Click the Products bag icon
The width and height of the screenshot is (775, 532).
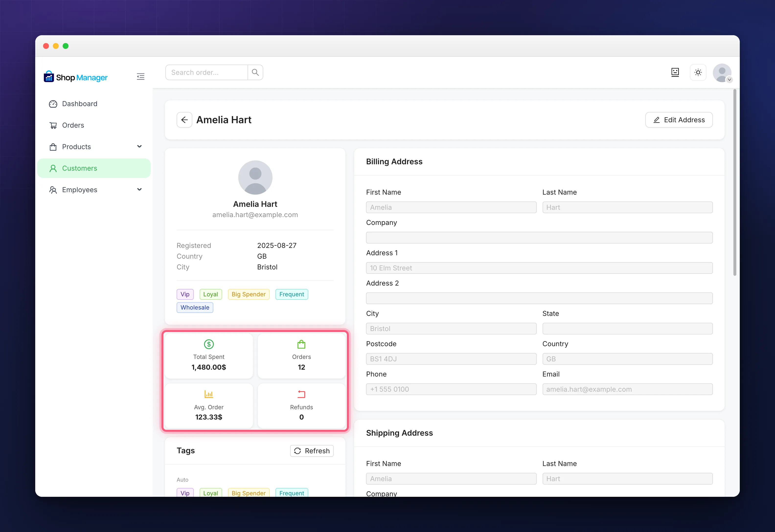(53, 147)
